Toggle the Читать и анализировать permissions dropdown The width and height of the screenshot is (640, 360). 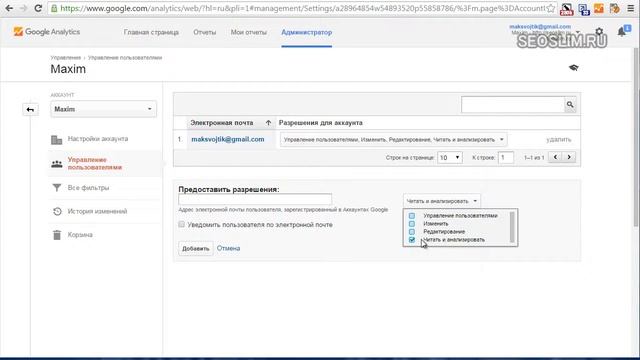click(x=442, y=201)
